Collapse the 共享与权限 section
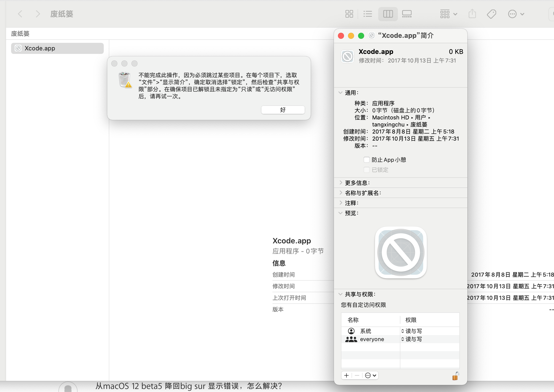Screen dimensions: 554x392 [x=340, y=294]
